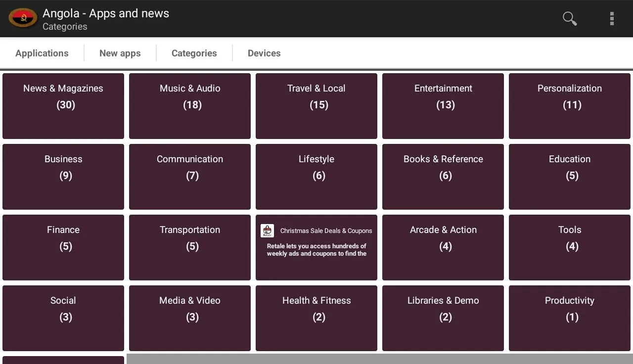Select the Transportation category tile

pyautogui.click(x=190, y=247)
